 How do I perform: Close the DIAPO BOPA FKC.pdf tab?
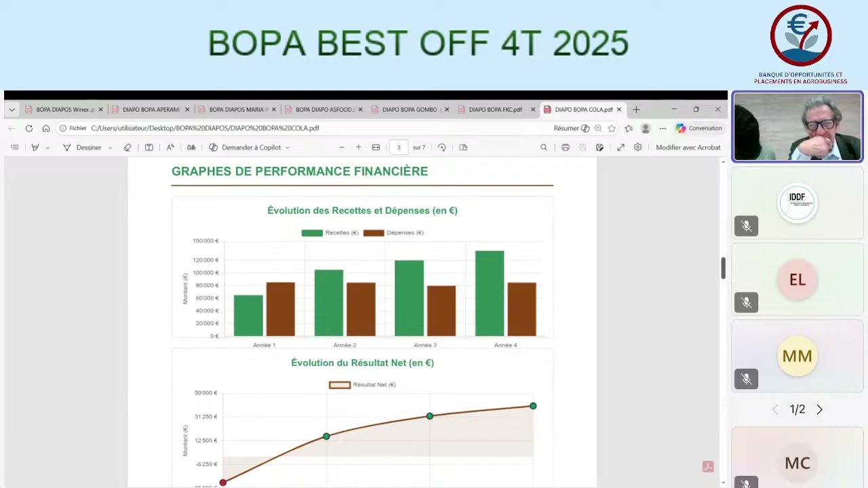pos(533,109)
